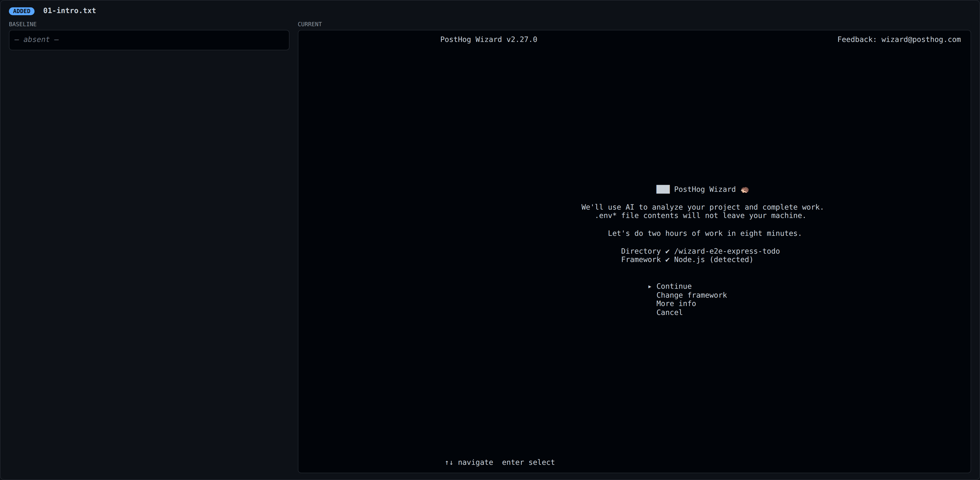Click the enter select hint

(x=528, y=462)
